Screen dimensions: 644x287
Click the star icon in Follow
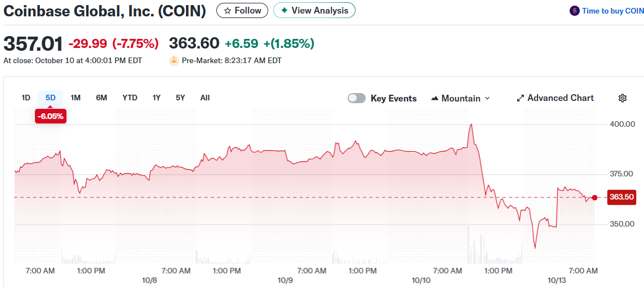coord(228,11)
